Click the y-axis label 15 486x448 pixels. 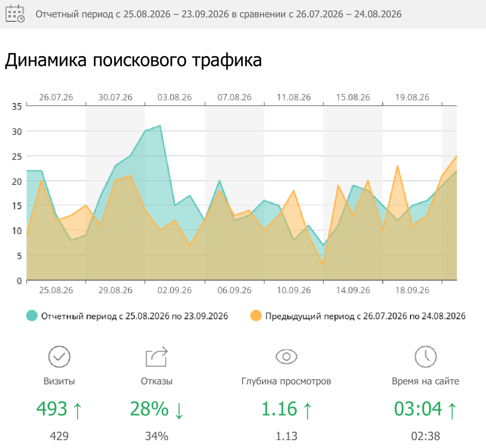click(17, 206)
